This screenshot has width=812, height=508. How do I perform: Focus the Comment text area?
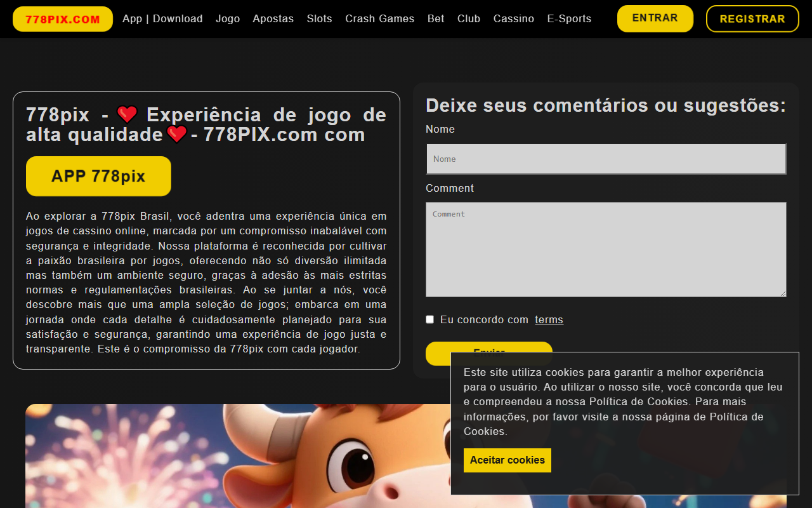click(x=606, y=250)
